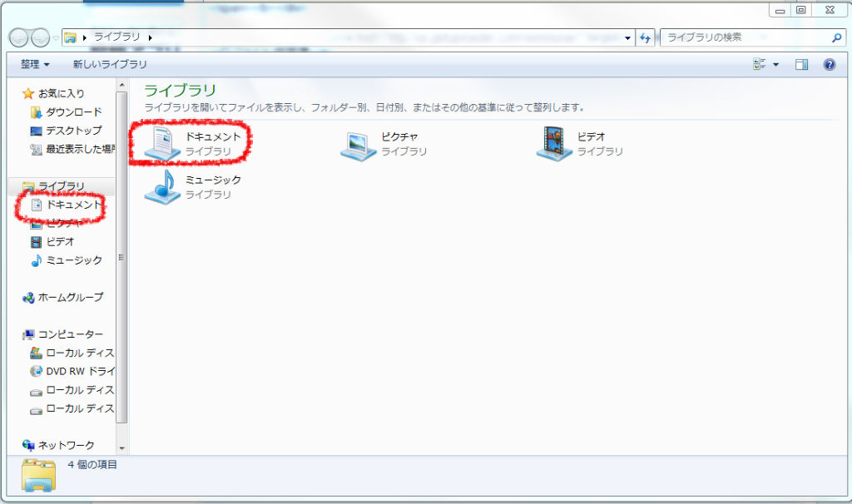Select コンピューター in navigation pane
Viewport: 852px width, 504px height.
(x=71, y=334)
